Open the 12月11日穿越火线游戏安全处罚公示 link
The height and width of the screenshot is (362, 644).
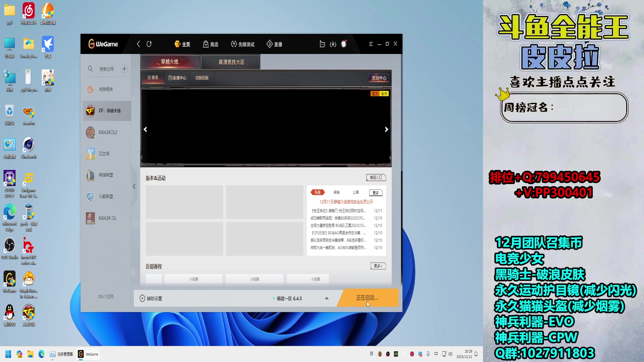point(346,202)
